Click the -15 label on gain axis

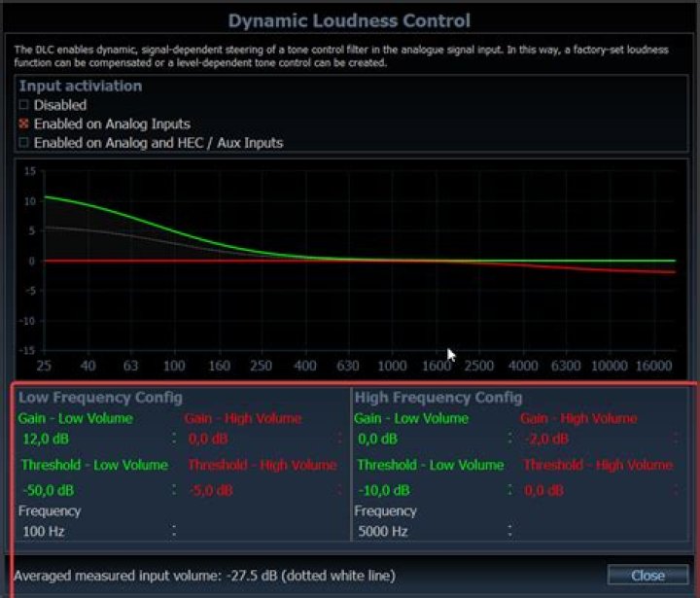27,351
